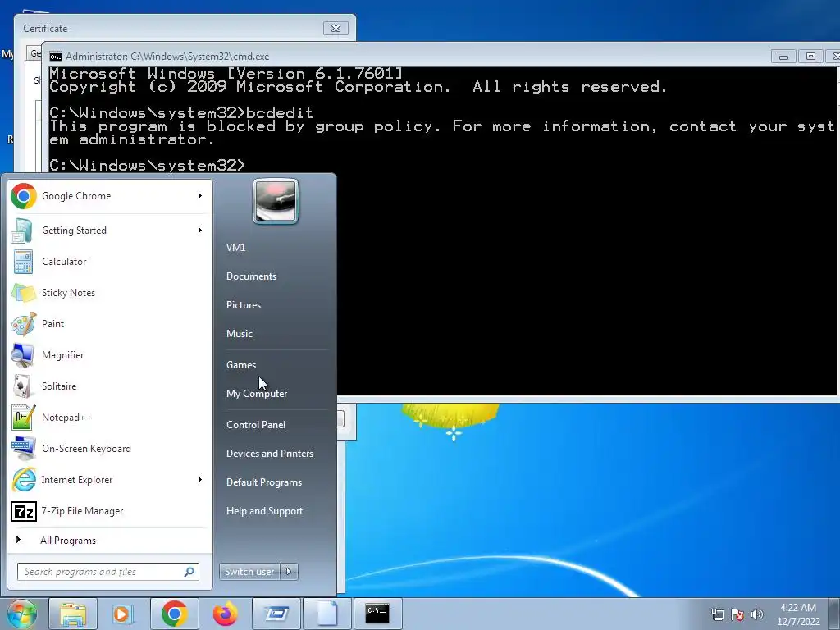Screen dimensions: 840x630
Task: Open Control Panel
Action: (256, 425)
